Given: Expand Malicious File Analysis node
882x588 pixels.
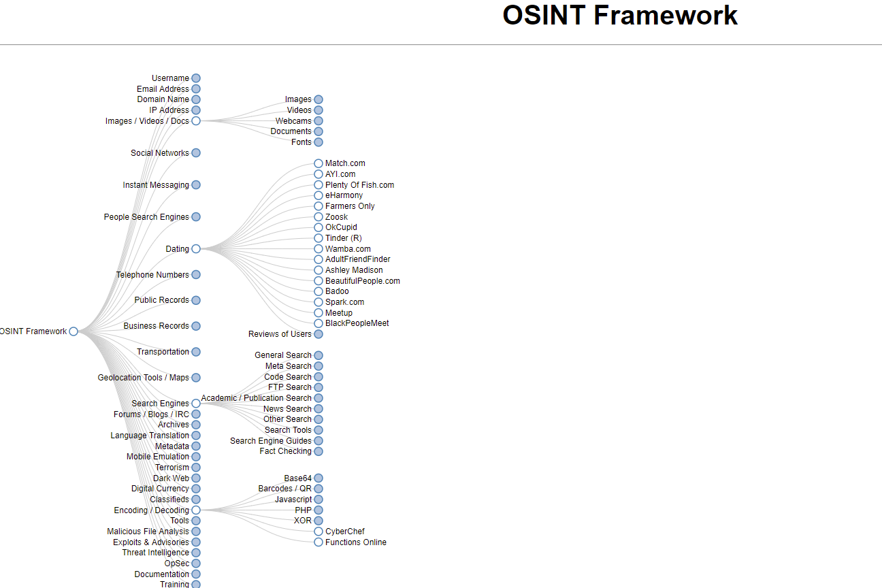Looking at the screenshot, I should (196, 532).
